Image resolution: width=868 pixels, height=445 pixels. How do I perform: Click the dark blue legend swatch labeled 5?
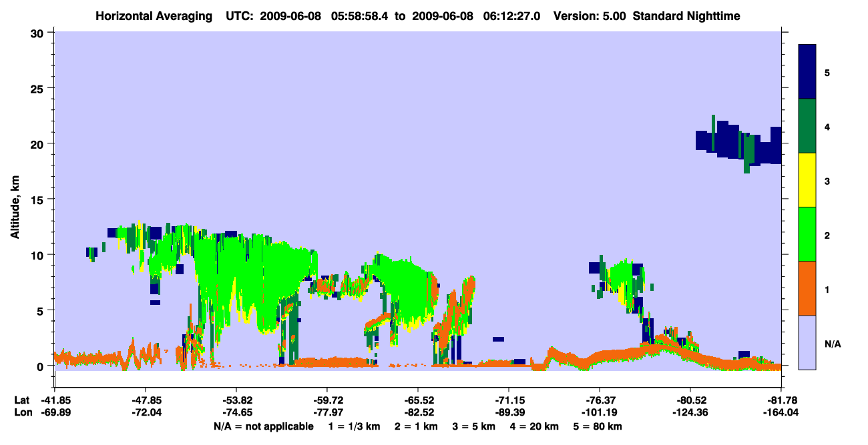[807, 72]
